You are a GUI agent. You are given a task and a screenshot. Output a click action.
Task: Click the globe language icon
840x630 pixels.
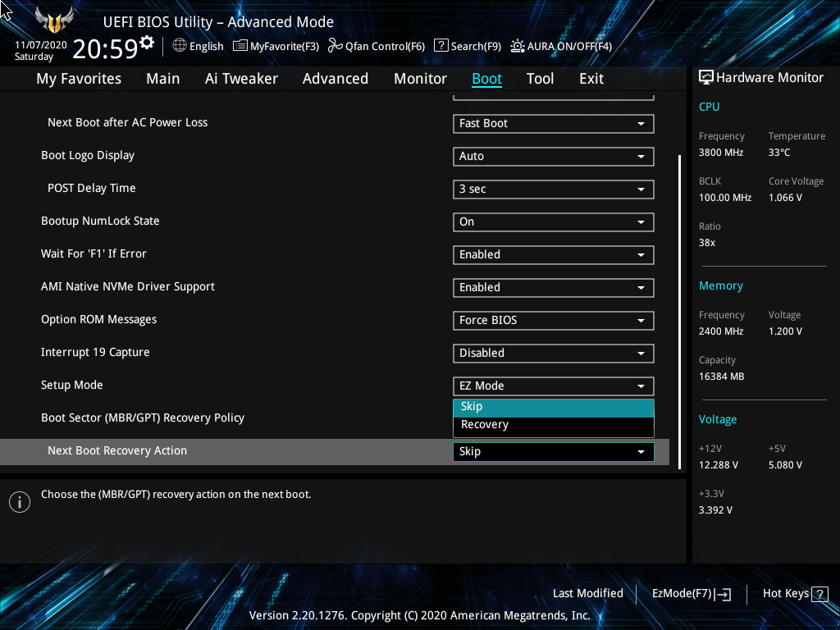pyautogui.click(x=180, y=46)
